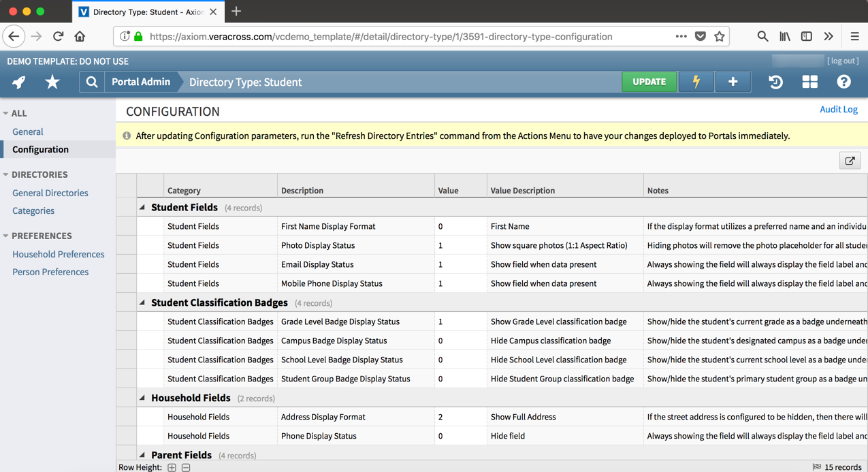The height and width of the screenshot is (472, 868).
Task: Open the apps grid icon
Action: [x=809, y=81]
